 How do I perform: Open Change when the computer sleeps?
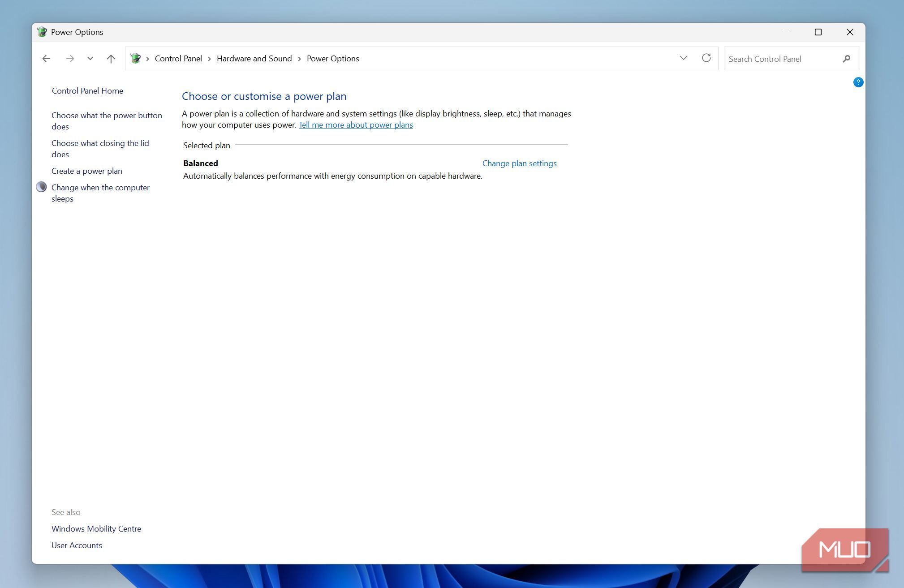click(x=100, y=193)
